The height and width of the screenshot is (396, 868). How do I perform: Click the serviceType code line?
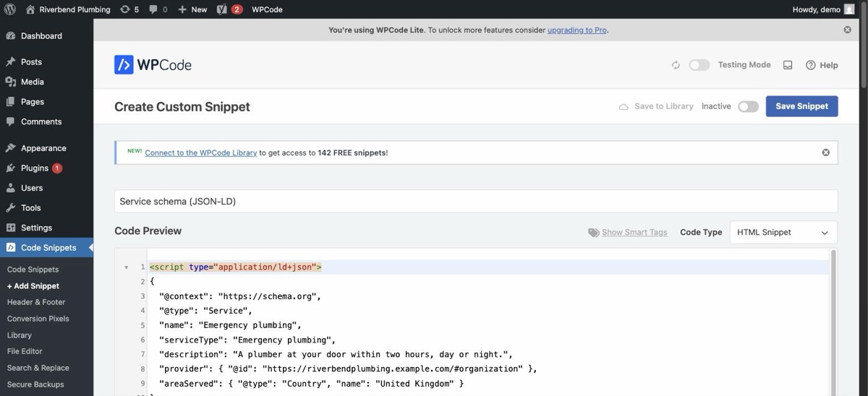(x=247, y=340)
